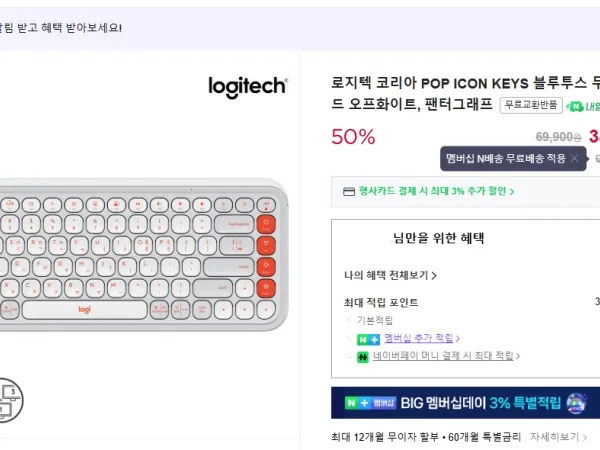Image resolution: width=600 pixels, height=450 pixels.
Task: Click the 무료교환반품 badge
Action: click(x=531, y=104)
